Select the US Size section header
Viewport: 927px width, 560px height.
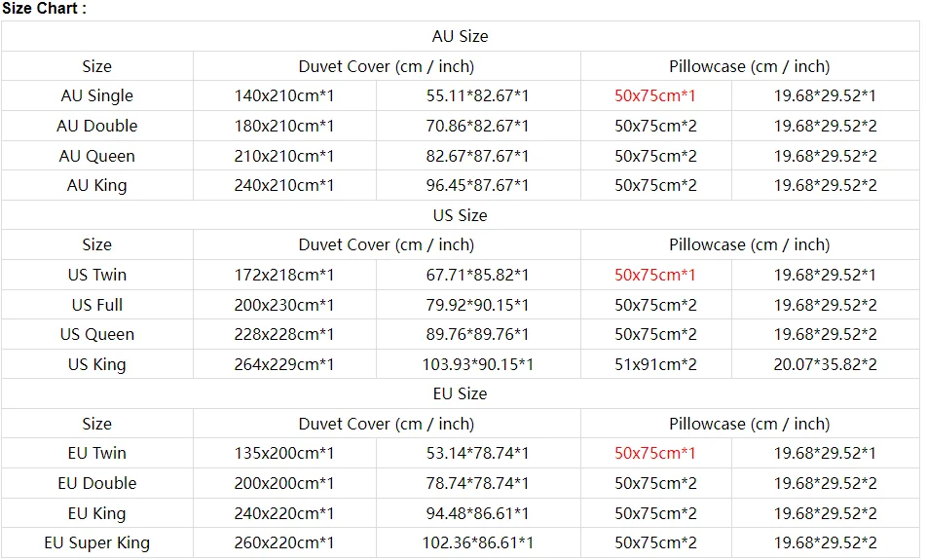[460, 215]
